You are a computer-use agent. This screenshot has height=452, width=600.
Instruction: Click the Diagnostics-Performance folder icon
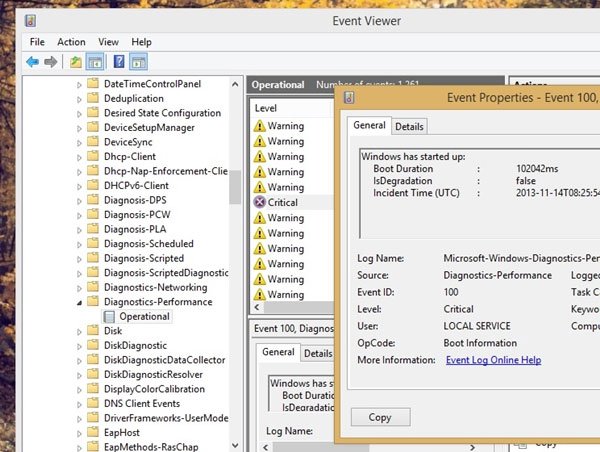tap(93, 301)
